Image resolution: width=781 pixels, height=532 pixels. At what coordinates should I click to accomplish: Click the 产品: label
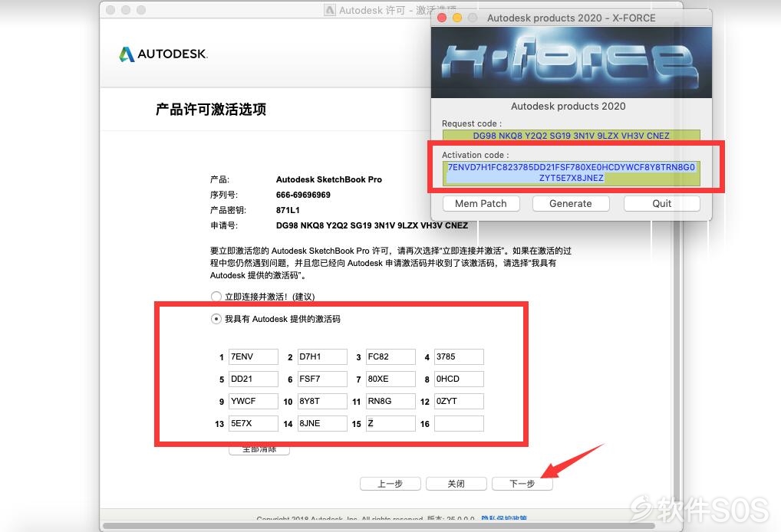pyautogui.click(x=219, y=179)
